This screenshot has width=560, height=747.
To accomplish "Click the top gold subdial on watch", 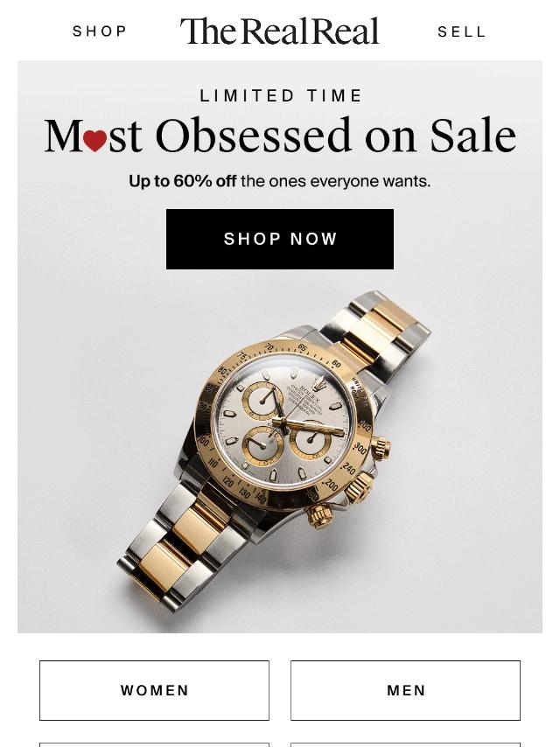I will point(263,400).
